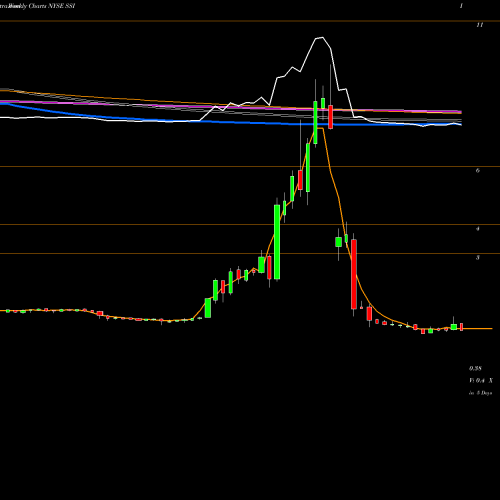The width and height of the screenshot is (500, 500).
Task: Click the 'Charts NYSE SSI' chart title
Action: coord(52,6)
